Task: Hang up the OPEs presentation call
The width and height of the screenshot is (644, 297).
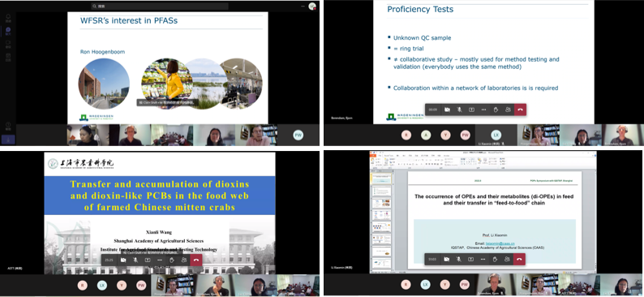Action: tap(520, 259)
